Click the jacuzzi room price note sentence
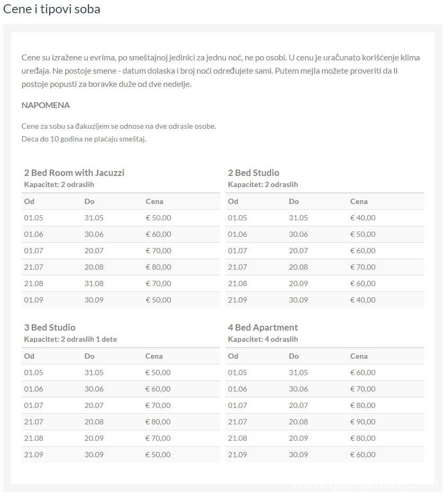448x497 pixels. (x=119, y=126)
